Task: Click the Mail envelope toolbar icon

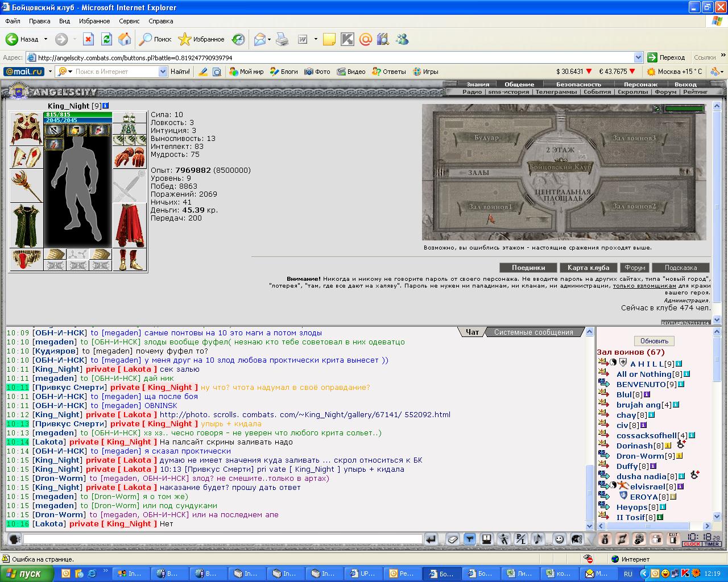Action: point(259,39)
